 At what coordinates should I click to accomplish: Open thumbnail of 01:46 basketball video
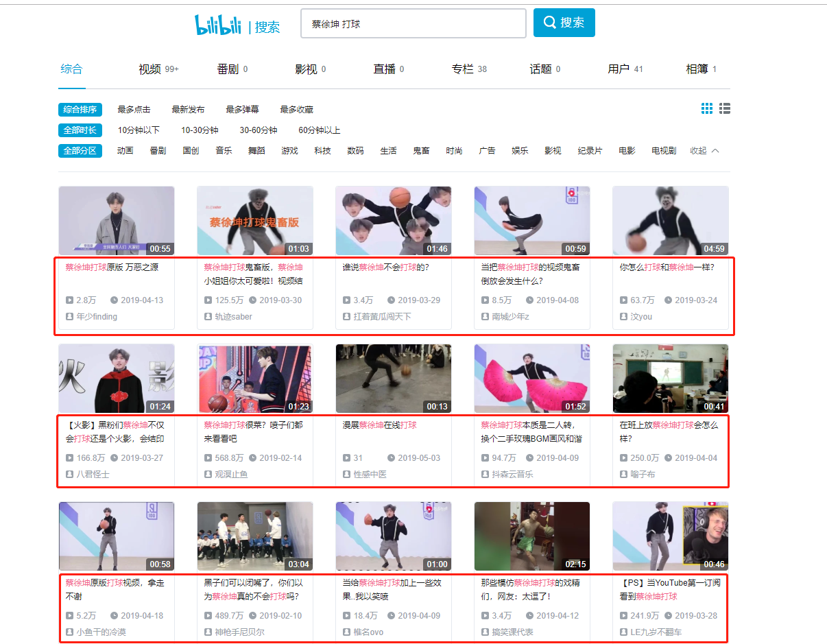394,221
